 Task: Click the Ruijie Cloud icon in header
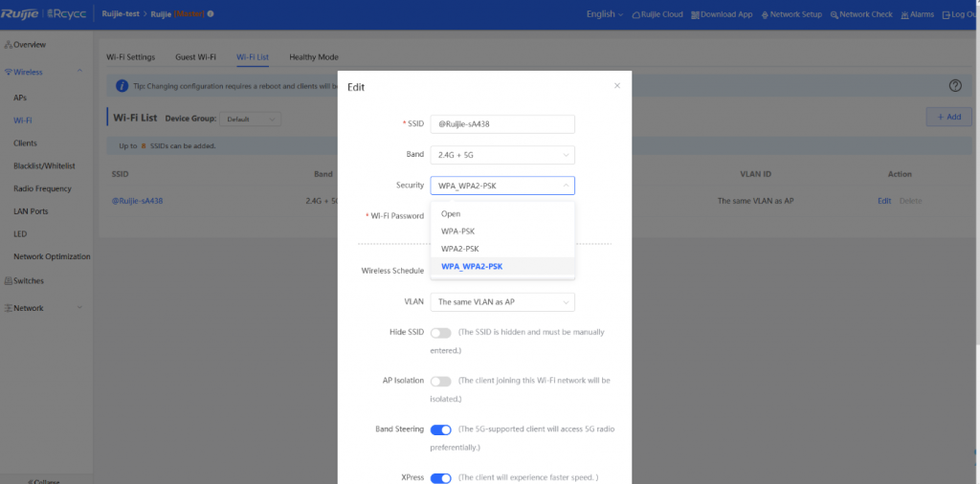637,14
